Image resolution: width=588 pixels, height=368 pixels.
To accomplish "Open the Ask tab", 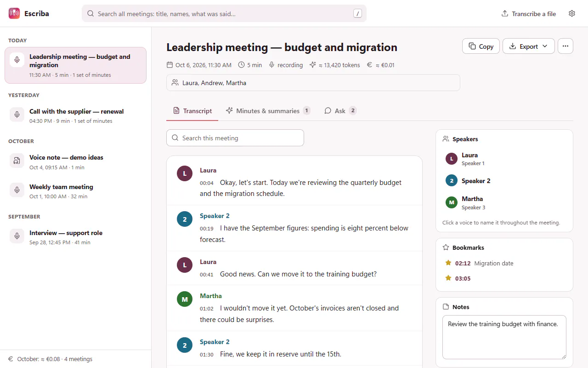I will (340, 111).
